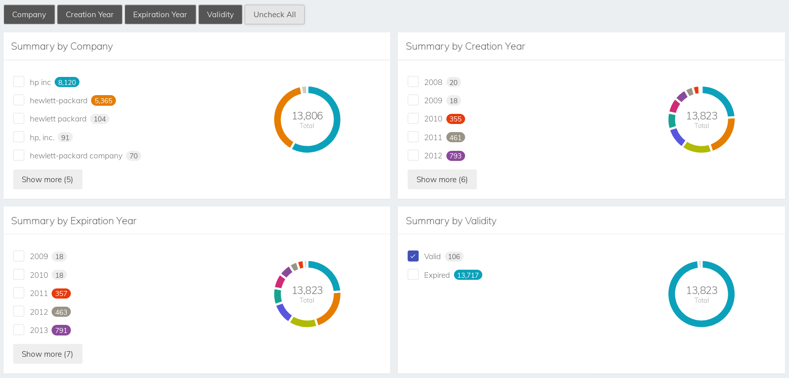
Task: Click the red 357 expiration count badge
Action: point(61,293)
